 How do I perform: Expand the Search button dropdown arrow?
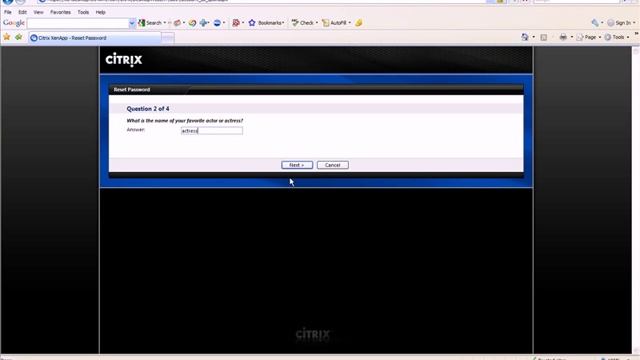coord(165,23)
